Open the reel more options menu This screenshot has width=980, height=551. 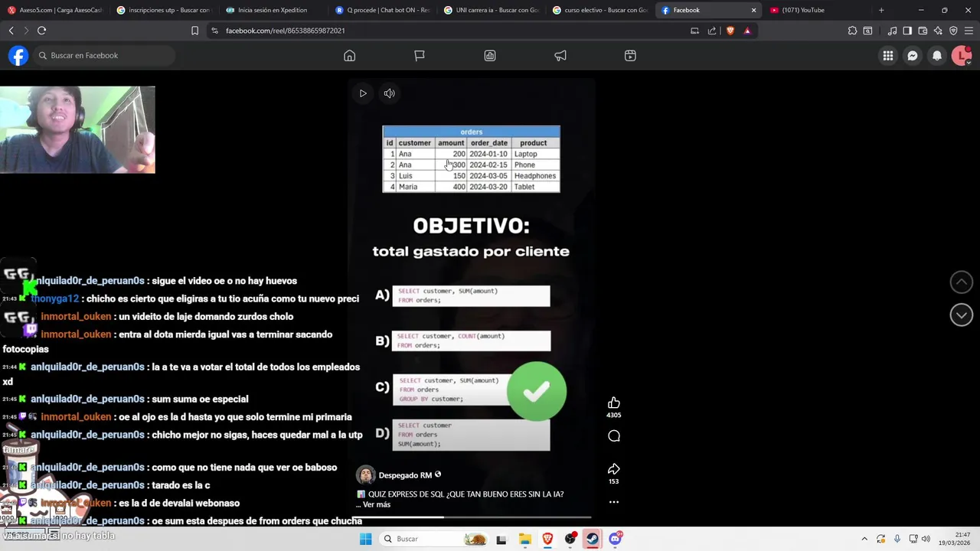613,502
